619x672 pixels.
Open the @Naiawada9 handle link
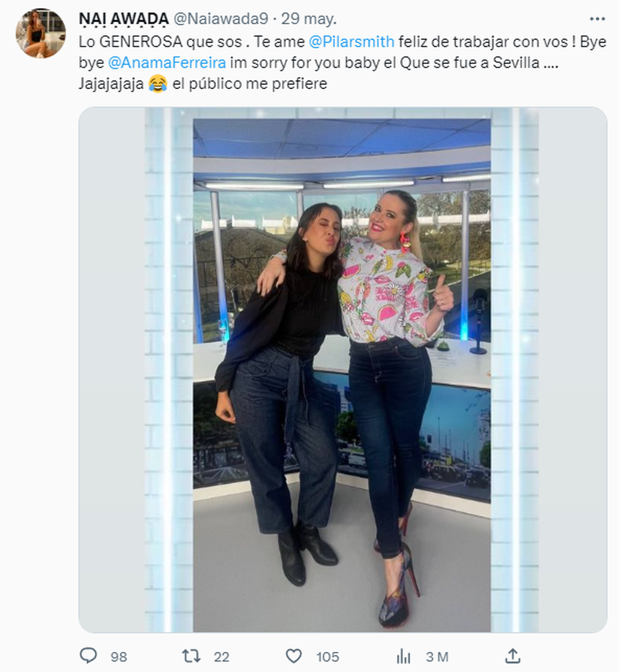pyautogui.click(x=221, y=19)
